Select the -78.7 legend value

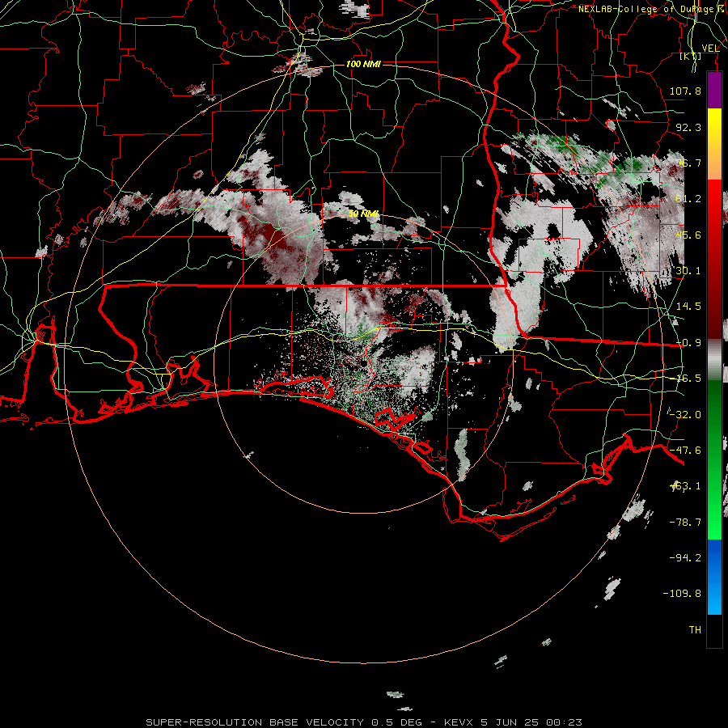tap(685, 523)
